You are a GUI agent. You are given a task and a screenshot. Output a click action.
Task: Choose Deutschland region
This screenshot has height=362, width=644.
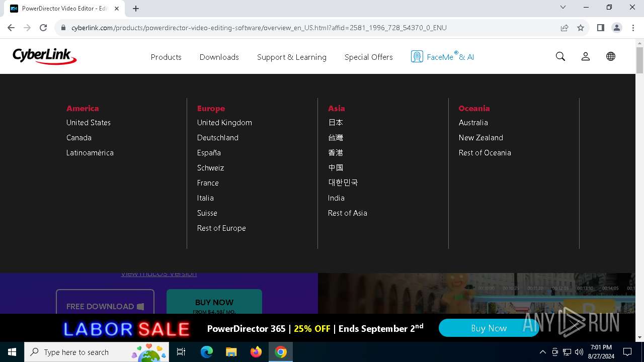click(x=218, y=137)
